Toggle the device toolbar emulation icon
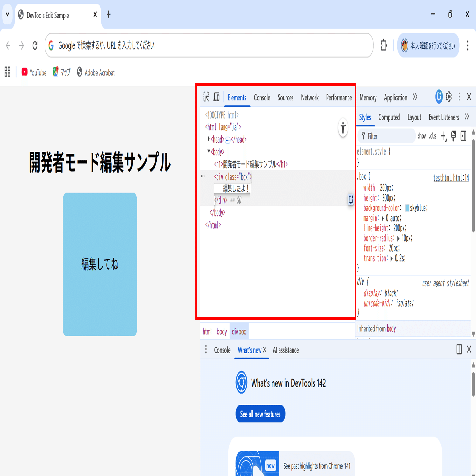 click(x=217, y=97)
